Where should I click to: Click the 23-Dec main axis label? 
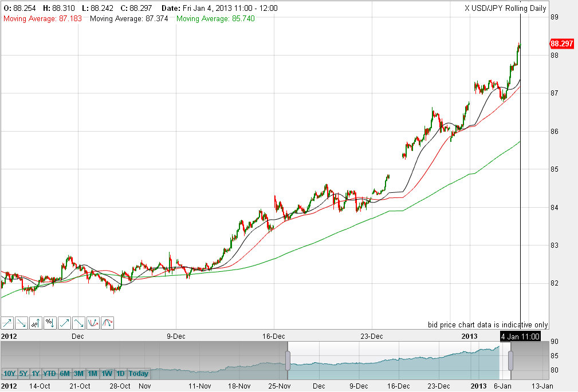(x=372, y=336)
